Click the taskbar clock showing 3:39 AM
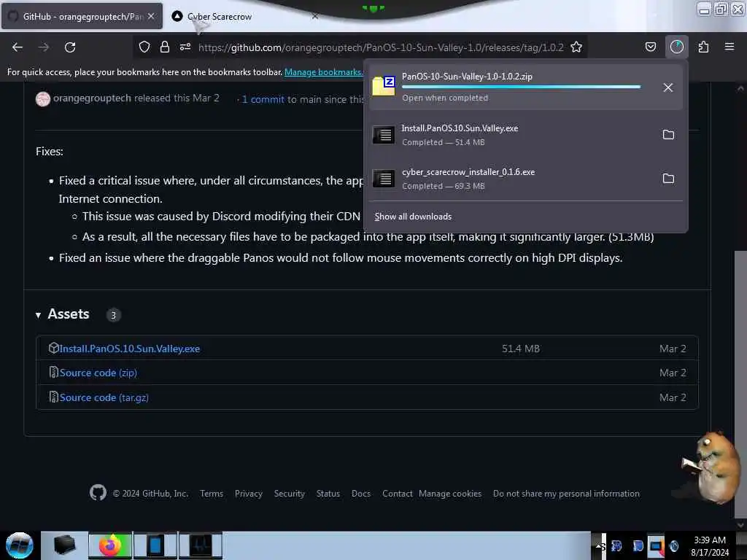747x560 pixels. tap(710, 546)
